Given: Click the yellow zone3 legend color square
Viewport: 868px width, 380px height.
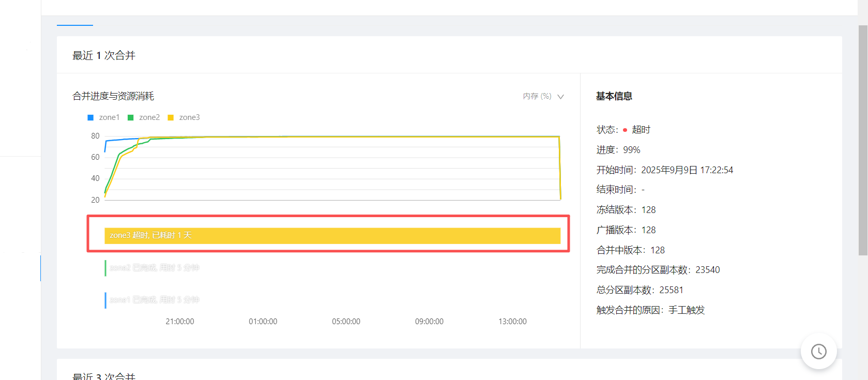Looking at the screenshot, I should point(171,117).
